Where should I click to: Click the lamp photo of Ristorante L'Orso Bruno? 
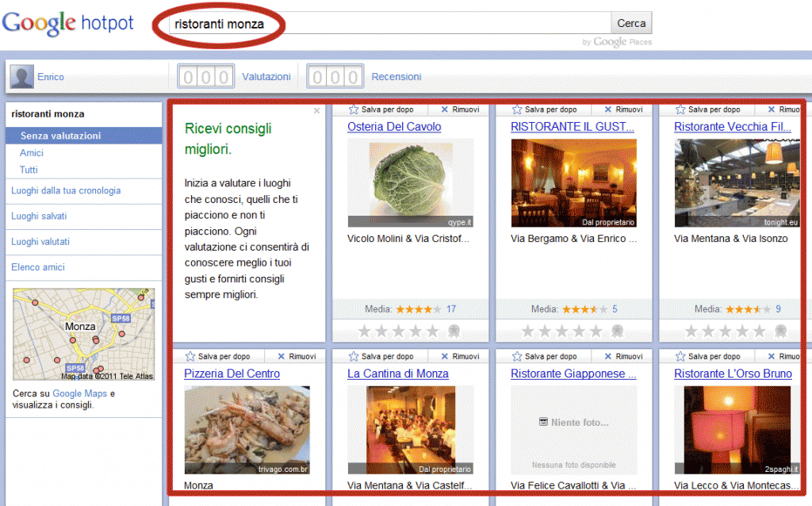click(x=737, y=430)
